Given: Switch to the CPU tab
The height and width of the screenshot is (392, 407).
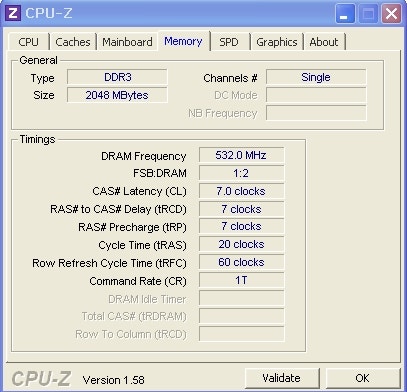Looking at the screenshot, I should point(29,42).
